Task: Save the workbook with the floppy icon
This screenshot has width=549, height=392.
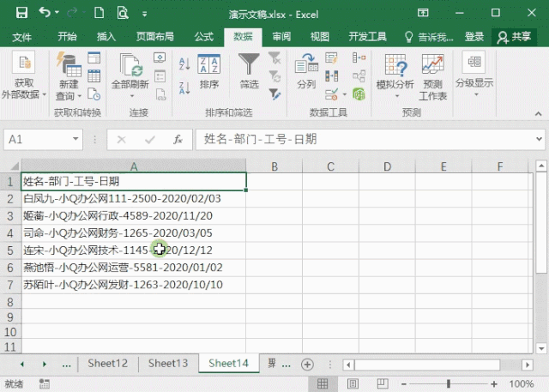Action: click(21, 13)
